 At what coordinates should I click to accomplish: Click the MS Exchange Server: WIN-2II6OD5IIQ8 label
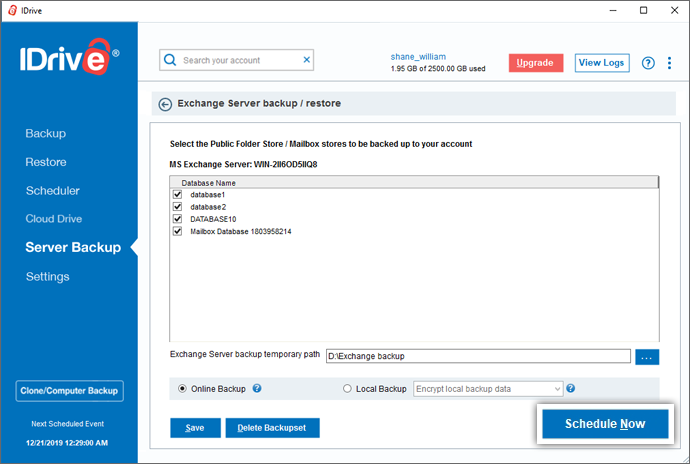(243, 165)
